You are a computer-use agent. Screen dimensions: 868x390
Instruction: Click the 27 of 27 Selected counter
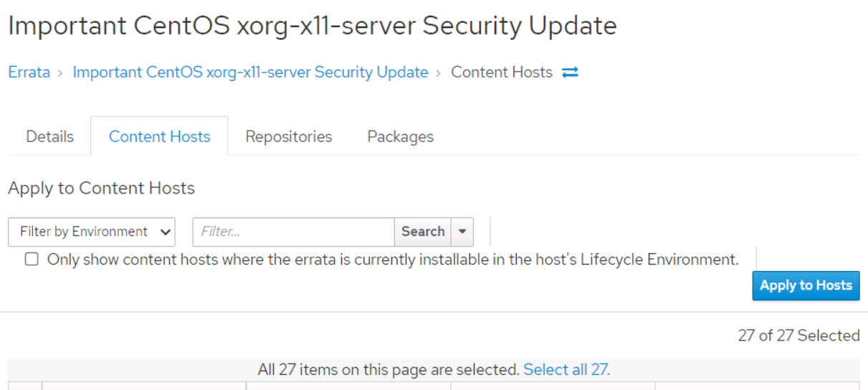point(798,336)
